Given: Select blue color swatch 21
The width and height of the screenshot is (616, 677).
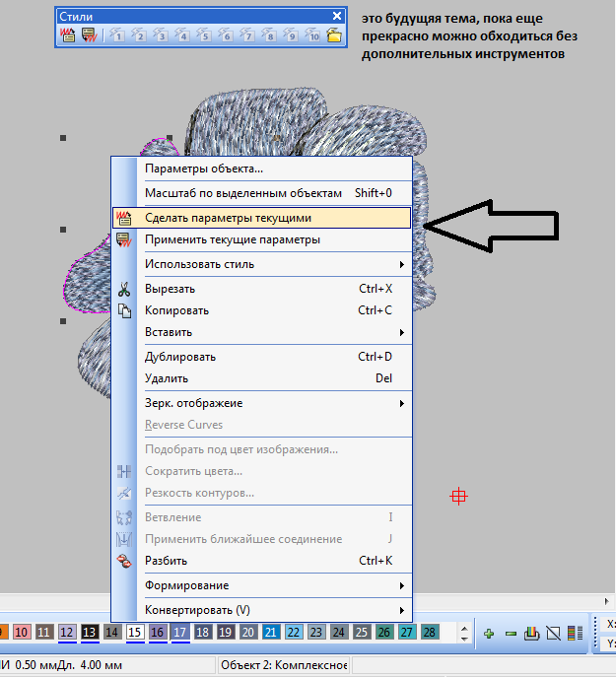Looking at the screenshot, I should tap(270, 633).
